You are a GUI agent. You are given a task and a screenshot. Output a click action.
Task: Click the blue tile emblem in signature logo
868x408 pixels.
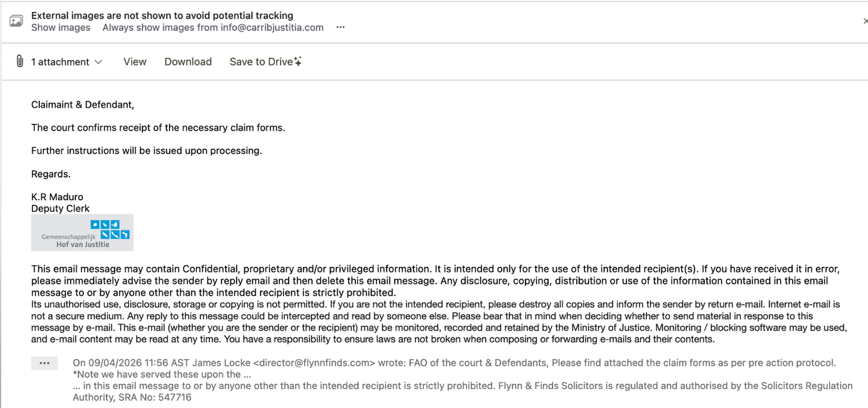pos(110,229)
